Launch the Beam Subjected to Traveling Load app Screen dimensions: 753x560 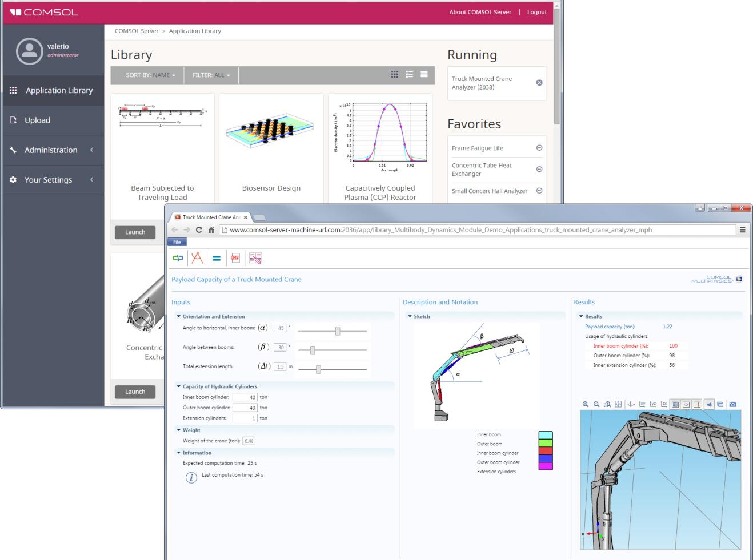pyautogui.click(x=135, y=232)
